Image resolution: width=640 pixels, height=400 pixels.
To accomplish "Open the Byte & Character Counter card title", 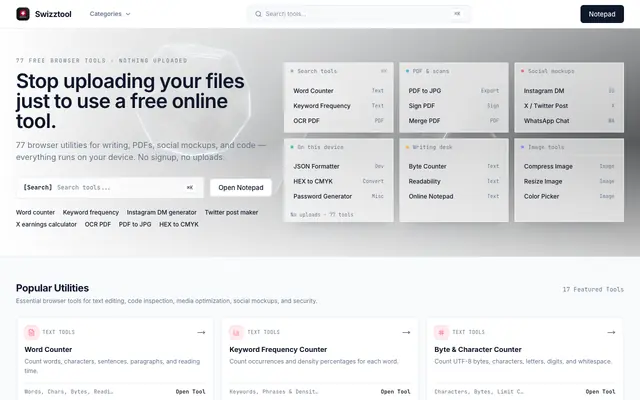I will click(478, 349).
